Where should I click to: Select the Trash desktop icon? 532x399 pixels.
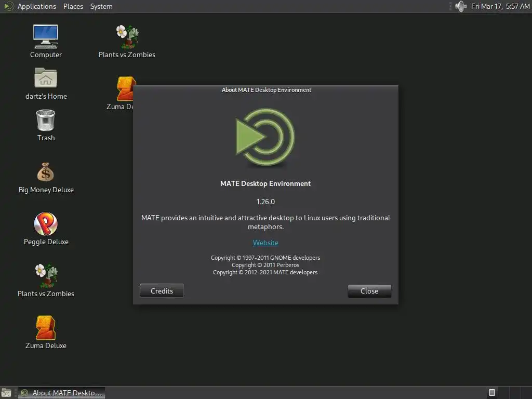pos(46,125)
